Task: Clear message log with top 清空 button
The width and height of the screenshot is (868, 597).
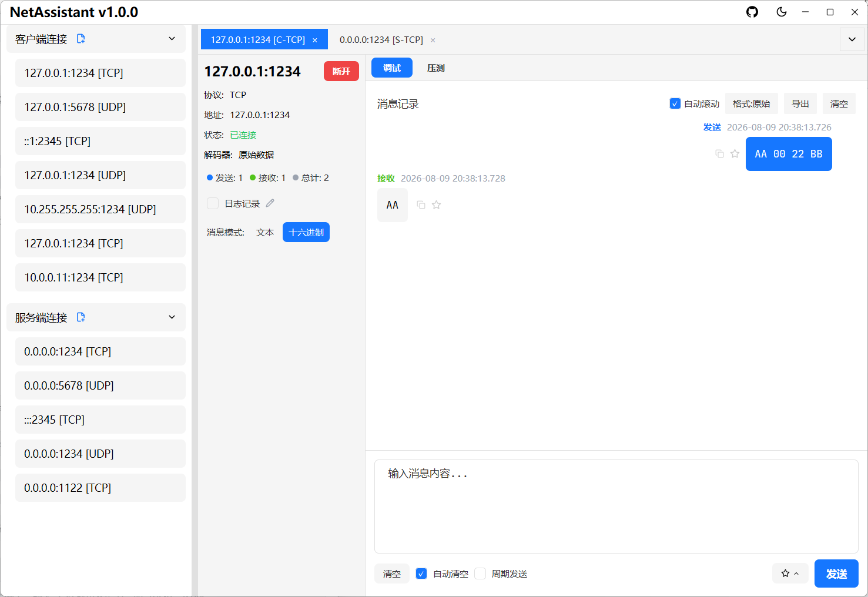Action: (x=839, y=104)
